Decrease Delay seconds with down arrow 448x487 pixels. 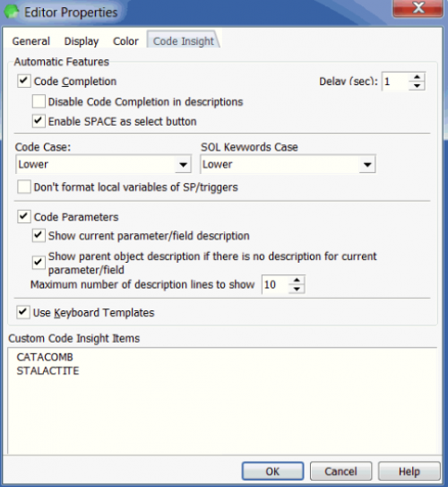(417, 86)
